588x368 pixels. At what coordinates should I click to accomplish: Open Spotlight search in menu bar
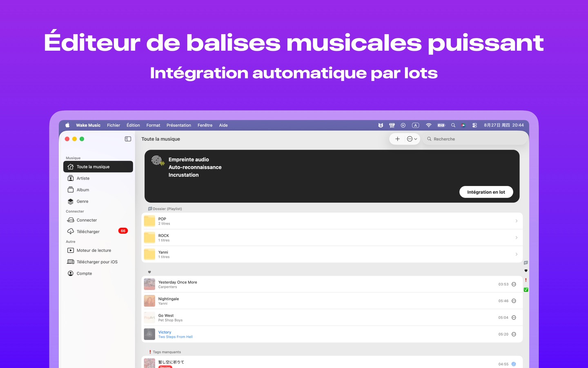click(x=453, y=126)
